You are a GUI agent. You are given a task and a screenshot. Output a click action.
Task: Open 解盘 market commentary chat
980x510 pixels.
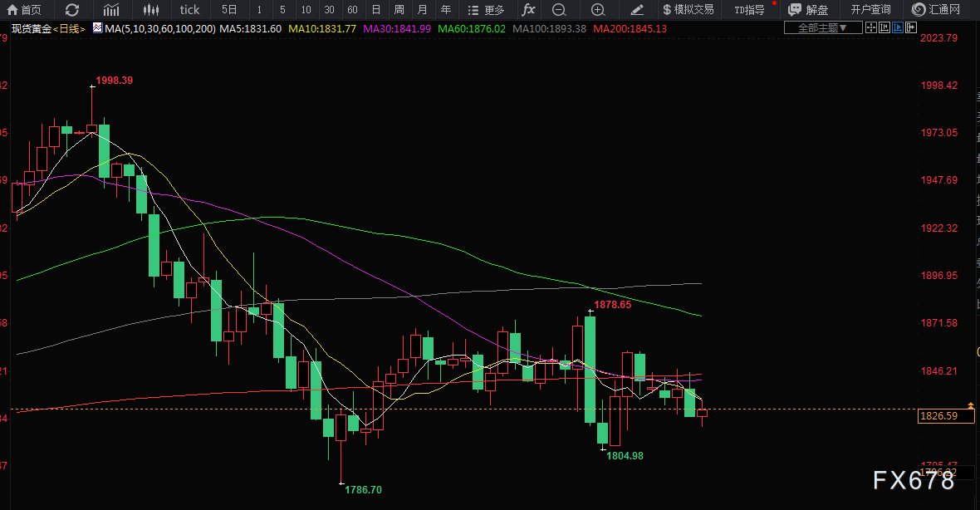[x=808, y=9]
